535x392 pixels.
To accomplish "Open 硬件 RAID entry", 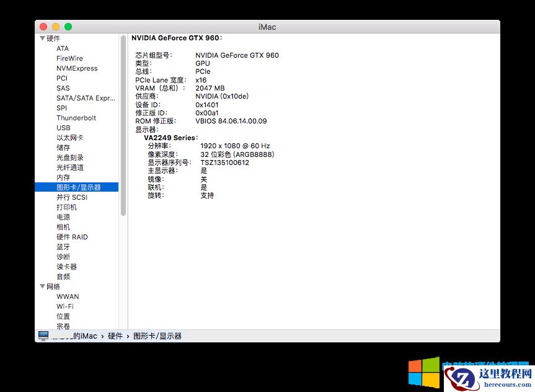I will point(72,237).
